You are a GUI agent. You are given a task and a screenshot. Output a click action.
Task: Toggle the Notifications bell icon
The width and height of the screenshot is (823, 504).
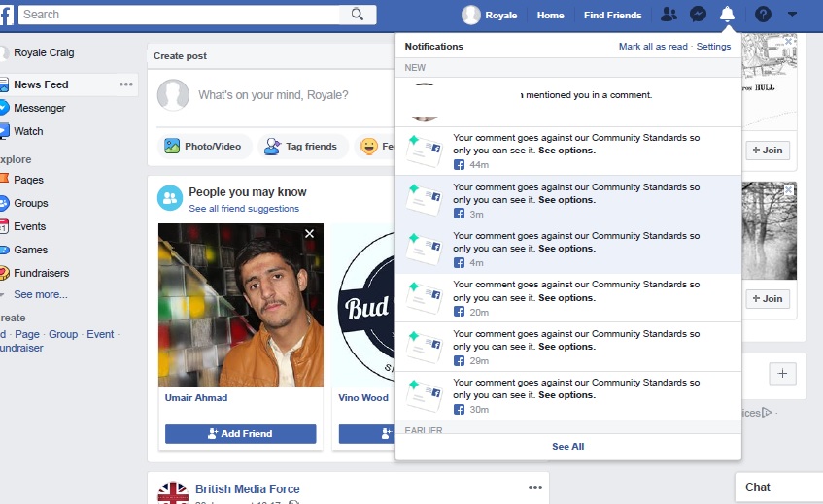pyautogui.click(x=727, y=15)
